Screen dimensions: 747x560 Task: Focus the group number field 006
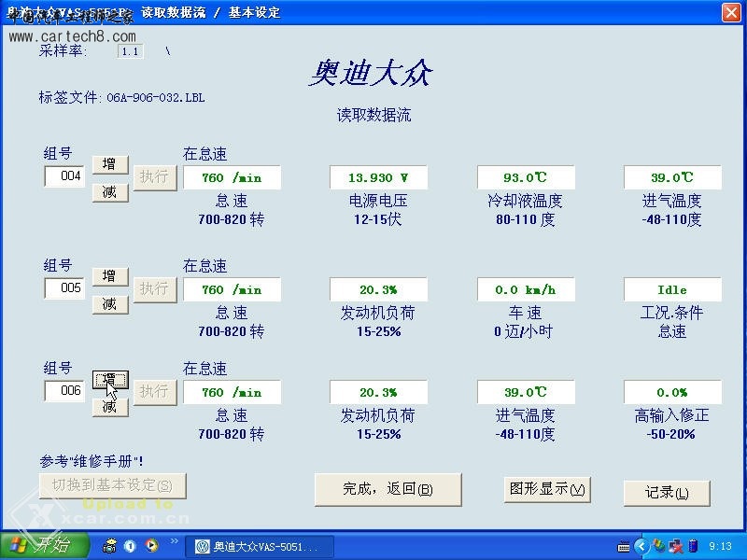coord(64,391)
